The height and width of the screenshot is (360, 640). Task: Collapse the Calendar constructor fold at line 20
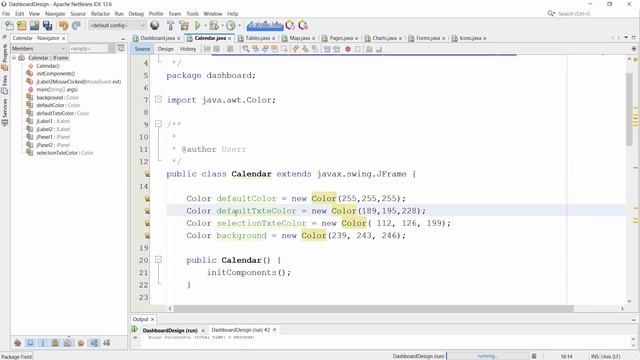158,260
